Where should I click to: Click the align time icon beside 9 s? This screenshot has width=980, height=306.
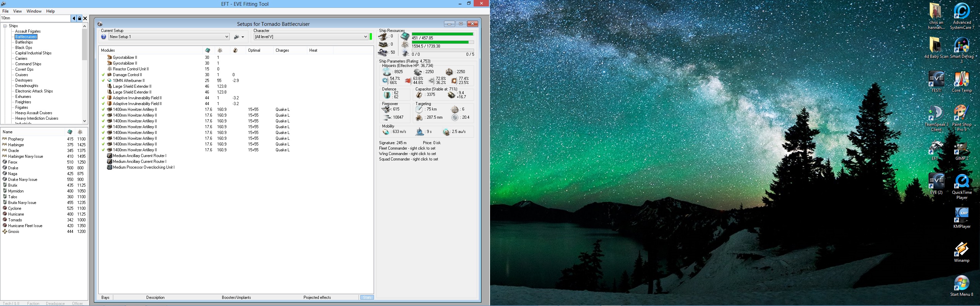(420, 132)
